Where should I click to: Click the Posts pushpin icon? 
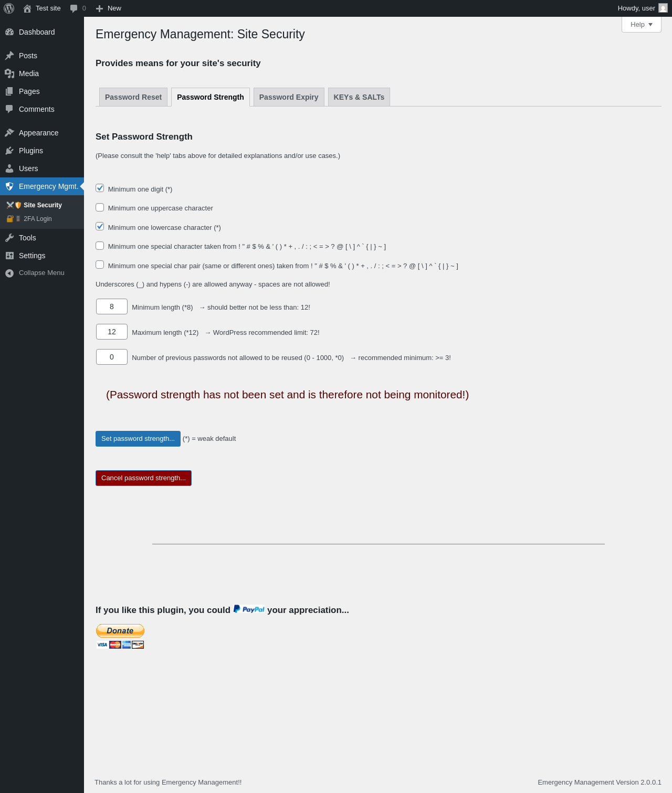pyautogui.click(x=9, y=56)
